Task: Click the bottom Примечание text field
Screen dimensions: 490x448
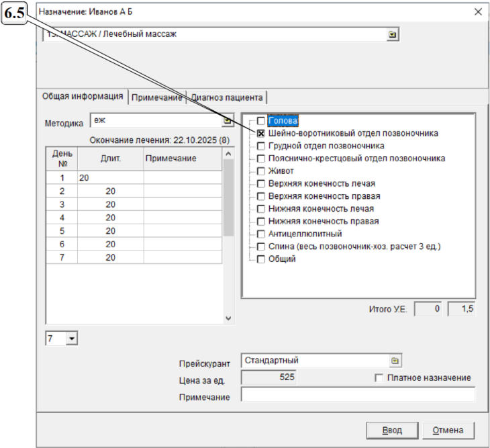Action: point(357,396)
